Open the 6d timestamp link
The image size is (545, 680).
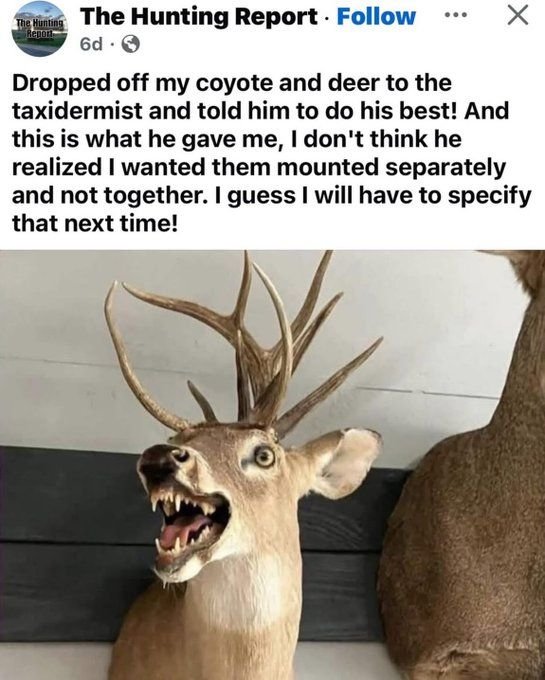coord(91,44)
